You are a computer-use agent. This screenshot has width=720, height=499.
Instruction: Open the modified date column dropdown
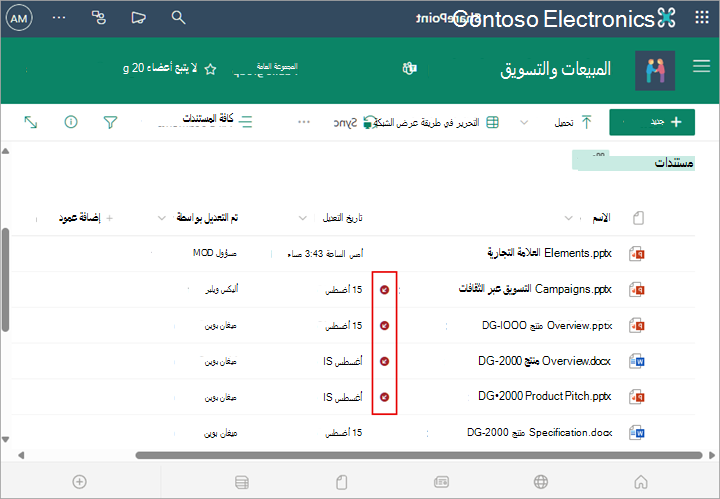pos(303,218)
